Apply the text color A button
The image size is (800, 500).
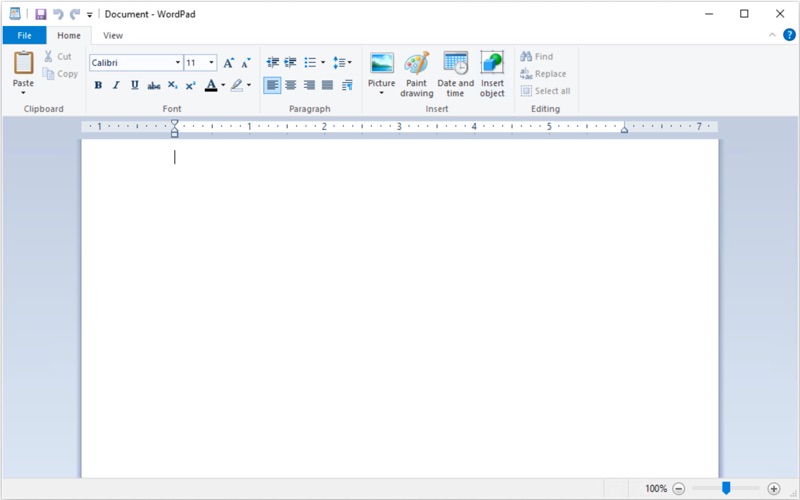click(x=211, y=85)
